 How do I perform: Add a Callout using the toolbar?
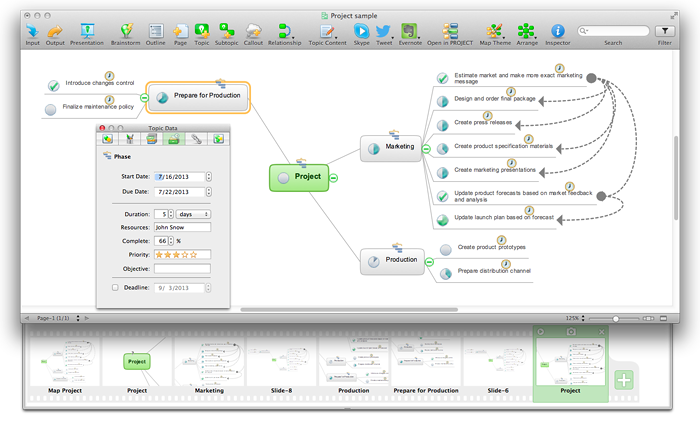254,31
